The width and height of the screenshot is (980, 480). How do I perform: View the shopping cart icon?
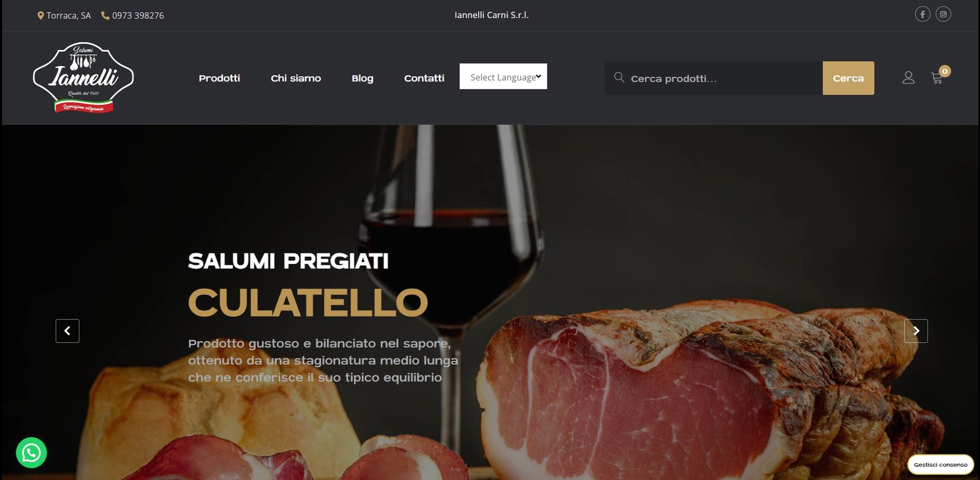tap(937, 78)
